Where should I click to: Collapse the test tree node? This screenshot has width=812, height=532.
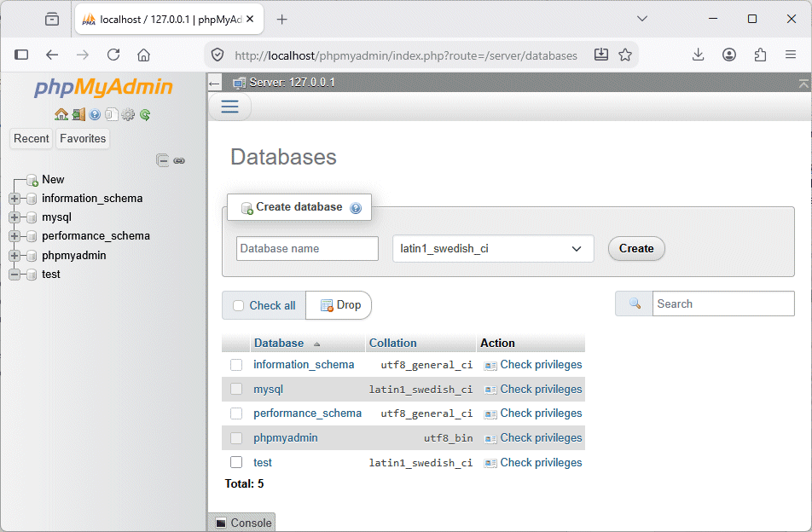click(14, 275)
